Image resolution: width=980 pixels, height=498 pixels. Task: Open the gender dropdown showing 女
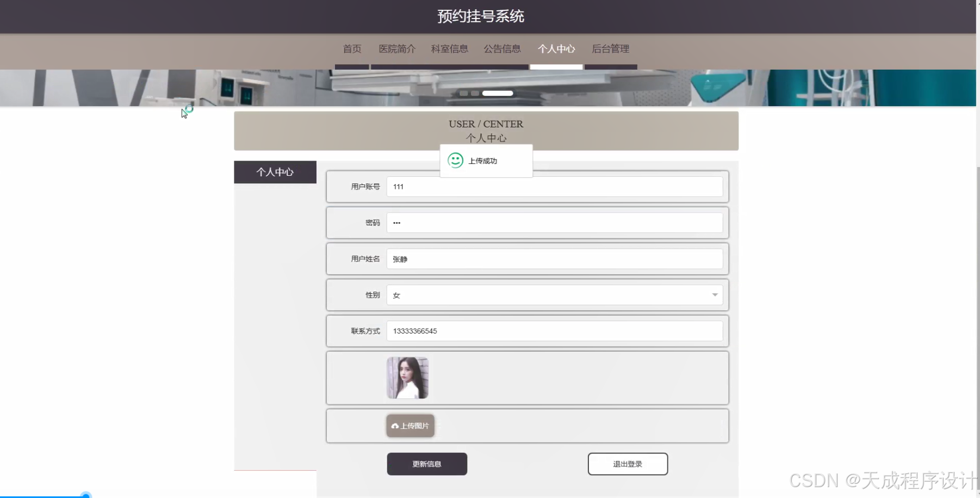[x=554, y=294]
